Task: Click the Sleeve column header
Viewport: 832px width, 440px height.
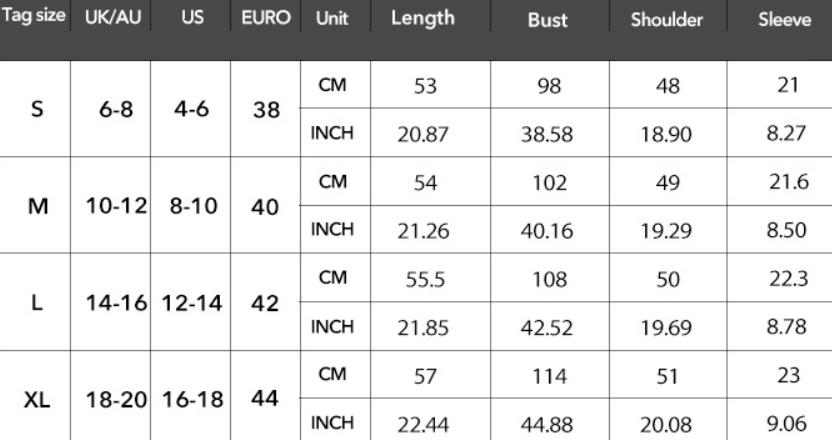Action: click(x=784, y=20)
